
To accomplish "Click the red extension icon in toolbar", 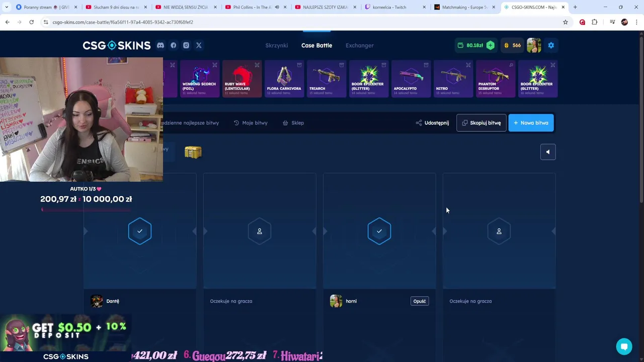I will 582,22.
